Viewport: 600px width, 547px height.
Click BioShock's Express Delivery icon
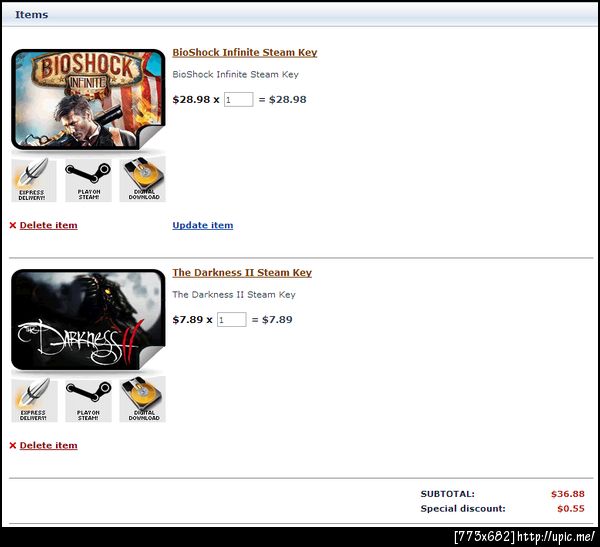click(34, 180)
